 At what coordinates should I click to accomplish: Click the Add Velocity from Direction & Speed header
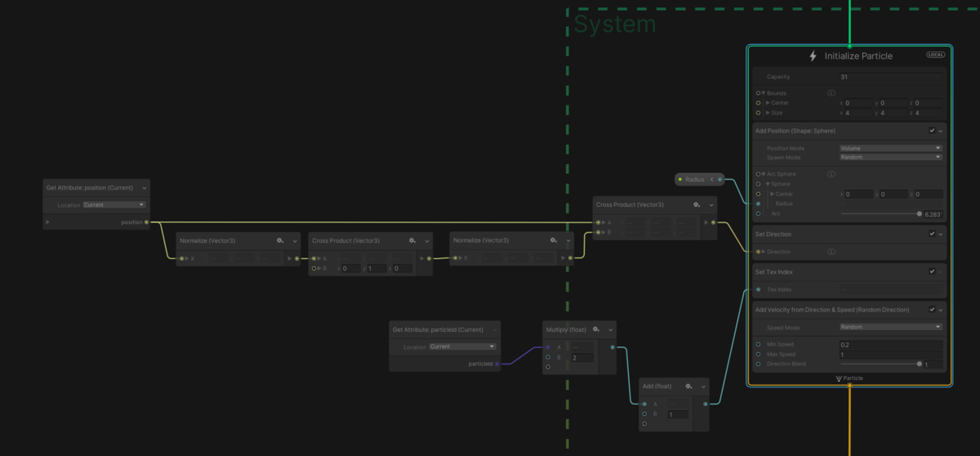[834, 310]
